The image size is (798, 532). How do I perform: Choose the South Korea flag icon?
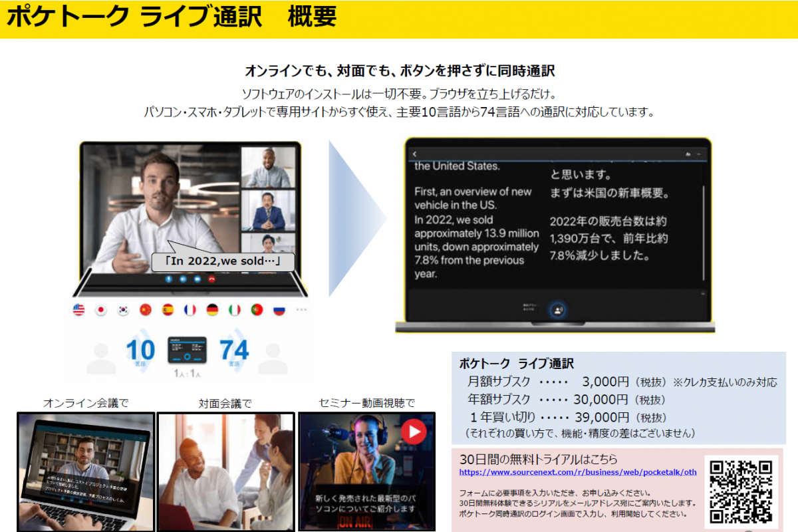(123, 310)
